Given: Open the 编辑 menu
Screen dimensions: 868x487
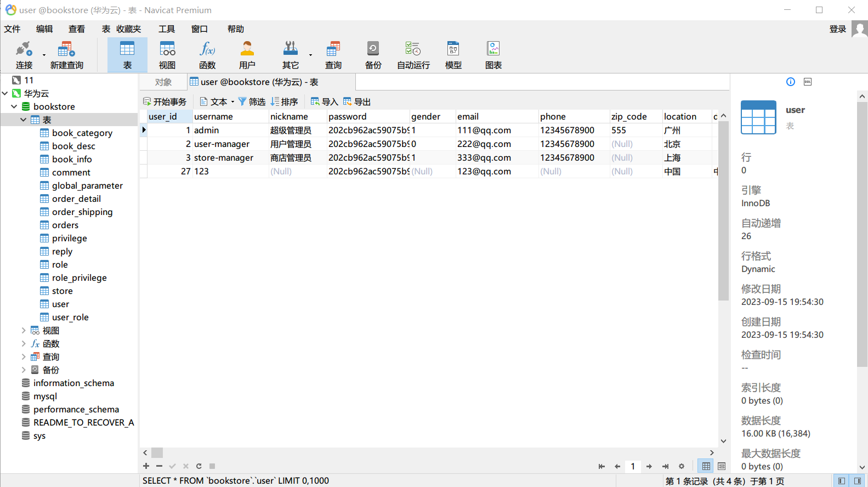Looking at the screenshot, I should click(44, 29).
